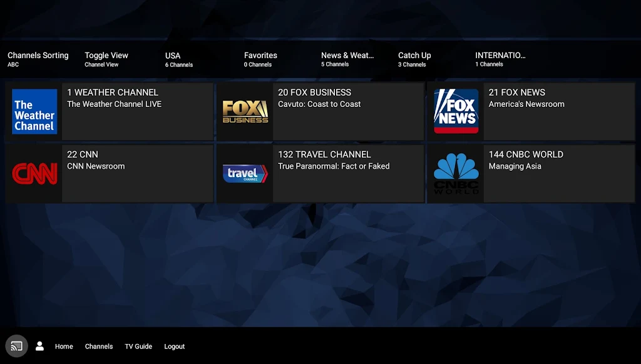The image size is (641, 364).
Task: Open the TV Guide
Action: pyautogui.click(x=138, y=346)
